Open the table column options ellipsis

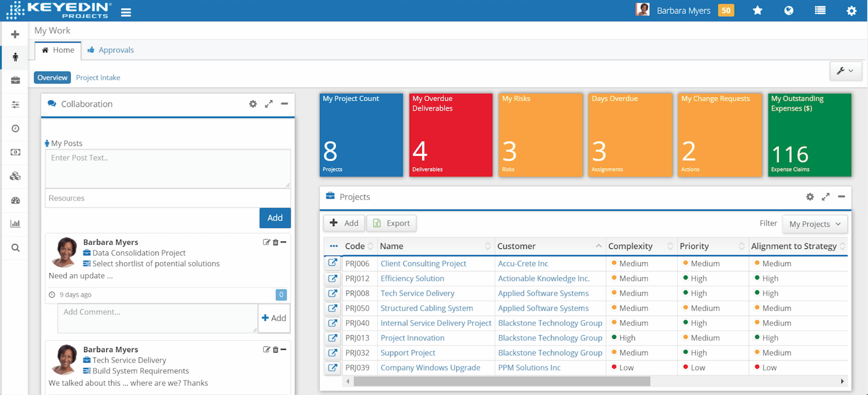pos(333,246)
